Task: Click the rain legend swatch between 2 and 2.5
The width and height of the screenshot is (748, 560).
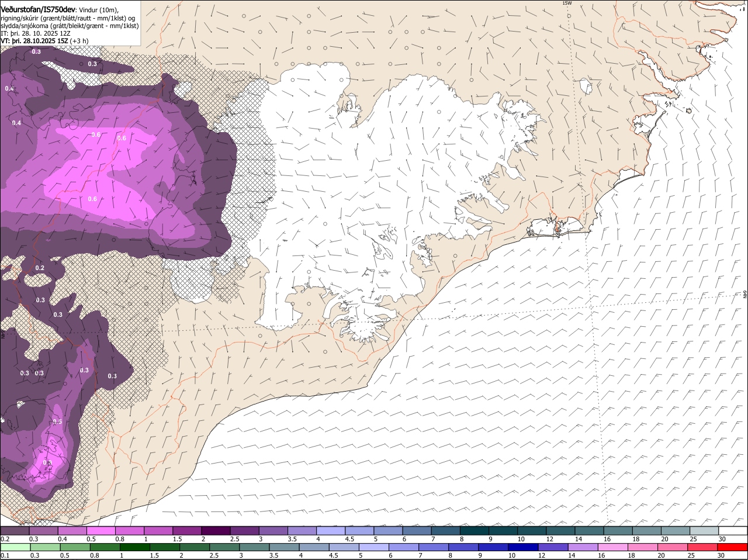Action: pyautogui.click(x=195, y=548)
